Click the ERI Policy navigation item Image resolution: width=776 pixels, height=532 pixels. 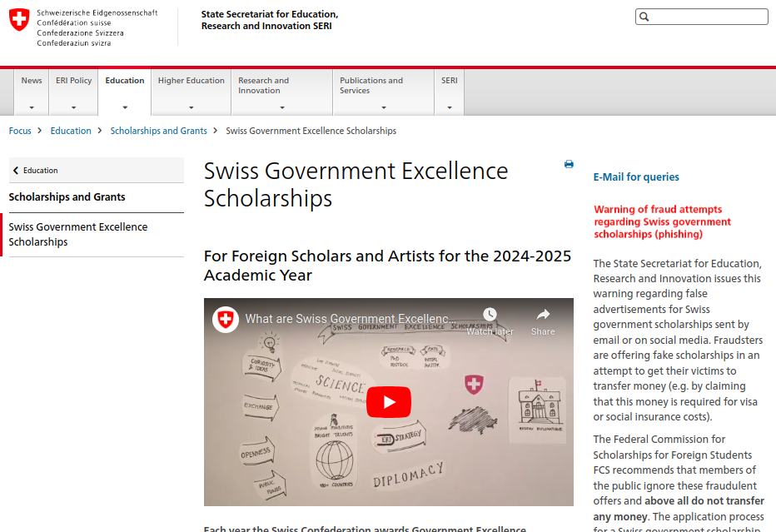(73, 81)
